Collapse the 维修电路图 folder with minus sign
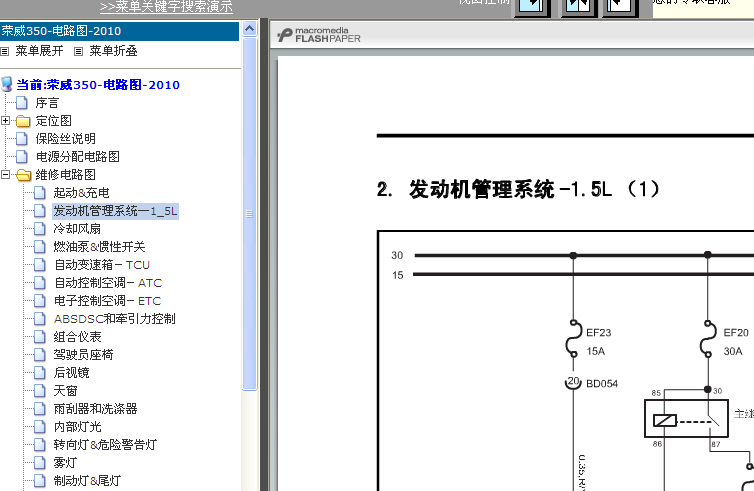Viewport: 754px width, 491px height. (5, 175)
